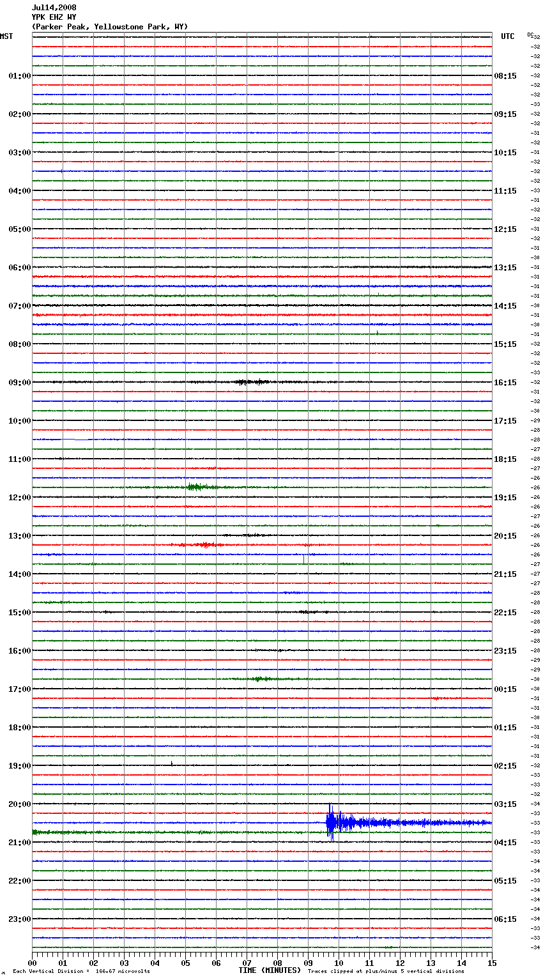Click the 00:15 UTC time label

pyautogui.click(x=505, y=689)
